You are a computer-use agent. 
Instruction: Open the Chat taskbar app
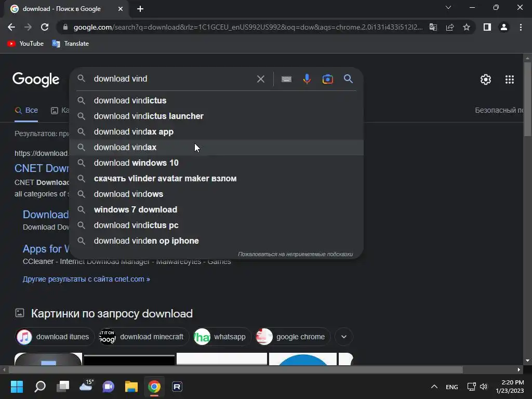click(108, 387)
